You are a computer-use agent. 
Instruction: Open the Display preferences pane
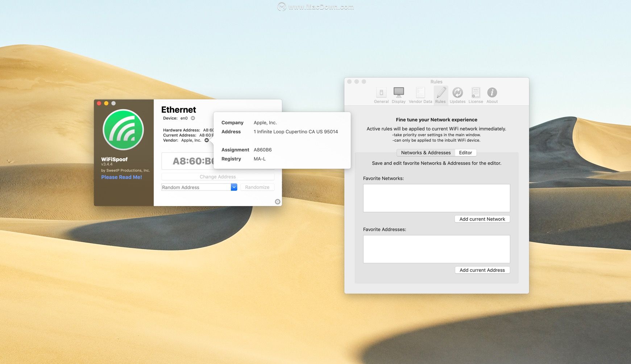coord(398,95)
